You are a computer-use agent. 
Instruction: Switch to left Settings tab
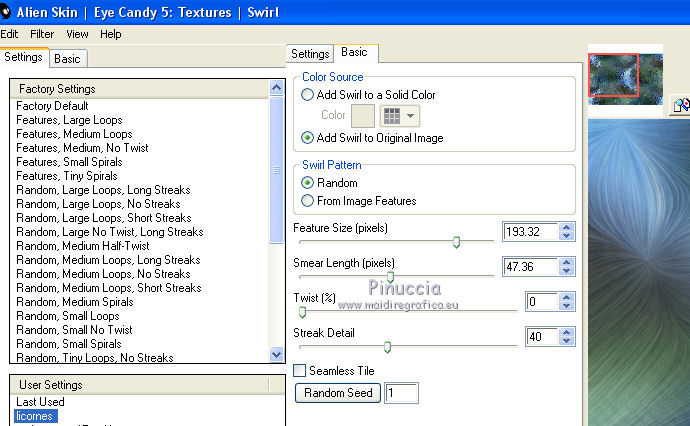click(x=23, y=57)
